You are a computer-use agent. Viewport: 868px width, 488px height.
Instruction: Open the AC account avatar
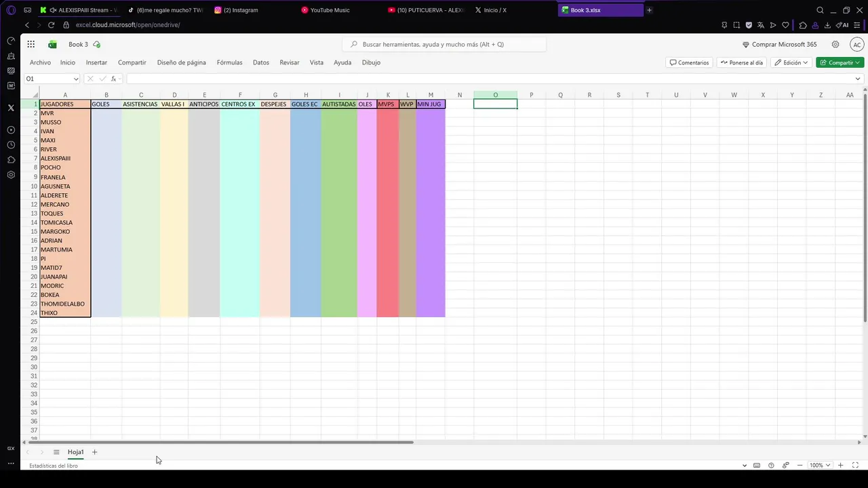coord(856,44)
